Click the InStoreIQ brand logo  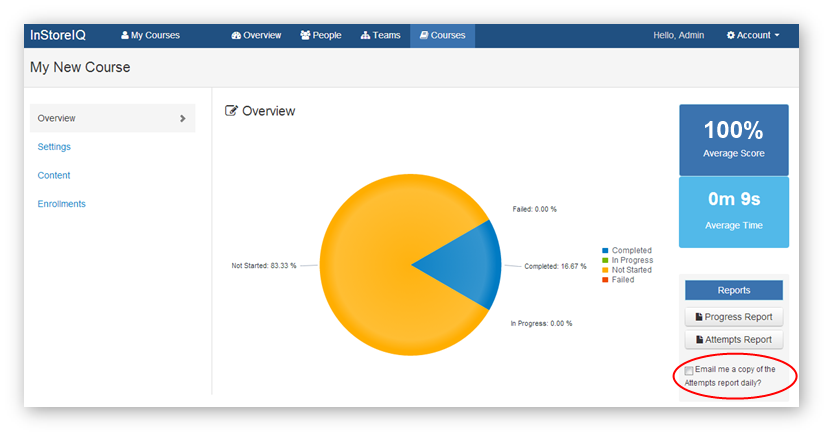(58, 35)
